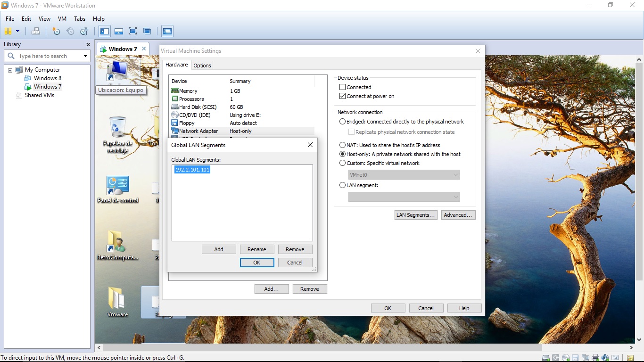
Task: Click the Send Ctrl+Alt+Del toolbar icon
Action: point(36,31)
